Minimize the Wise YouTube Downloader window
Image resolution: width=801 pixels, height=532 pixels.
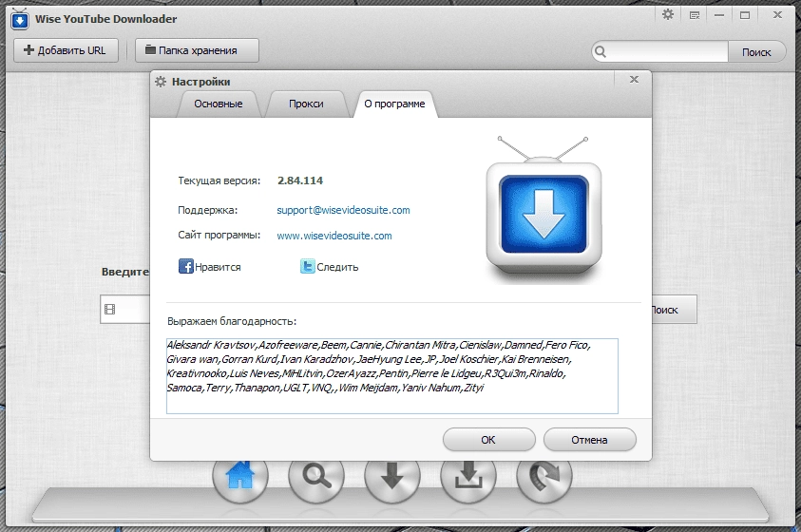click(x=719, y=15)
